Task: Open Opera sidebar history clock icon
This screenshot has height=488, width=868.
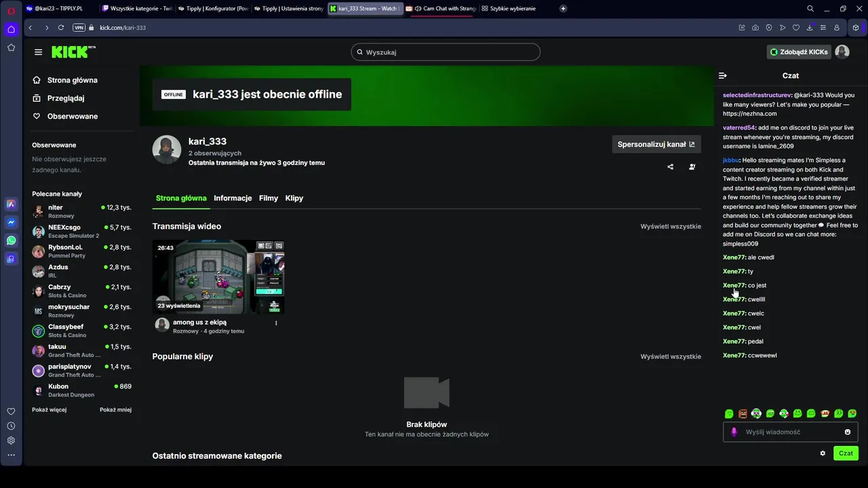Action: point(11,426)
